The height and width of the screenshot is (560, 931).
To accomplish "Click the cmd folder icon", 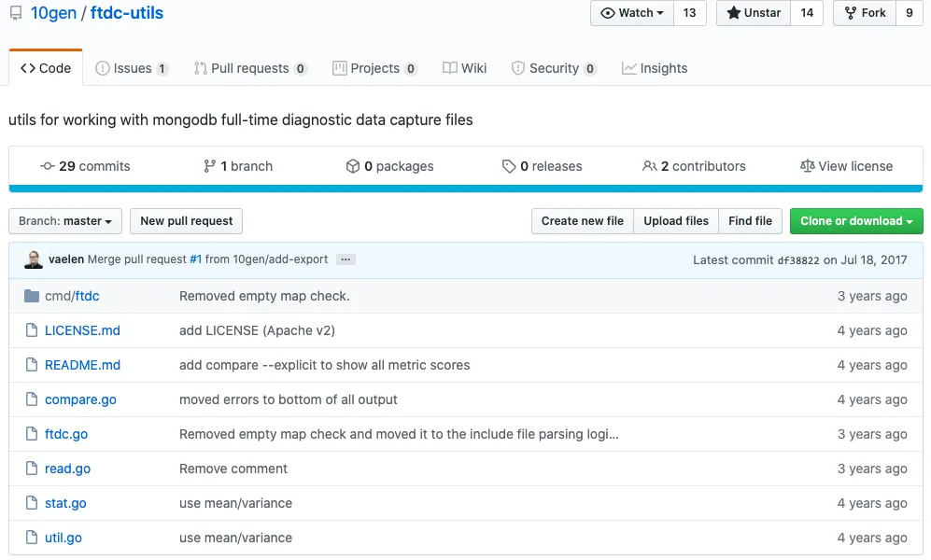I will 32,296.
